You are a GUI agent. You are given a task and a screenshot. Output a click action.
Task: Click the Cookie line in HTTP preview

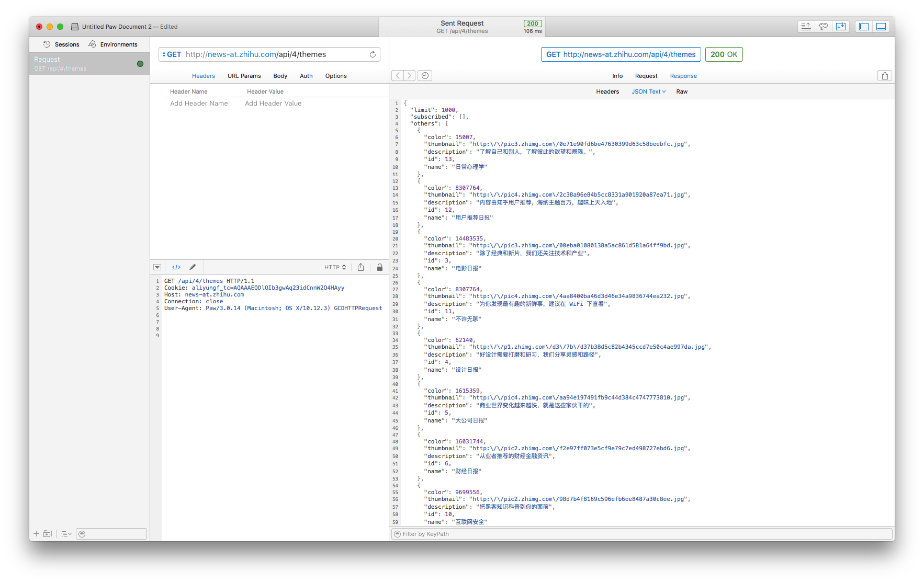pos(254,288)
